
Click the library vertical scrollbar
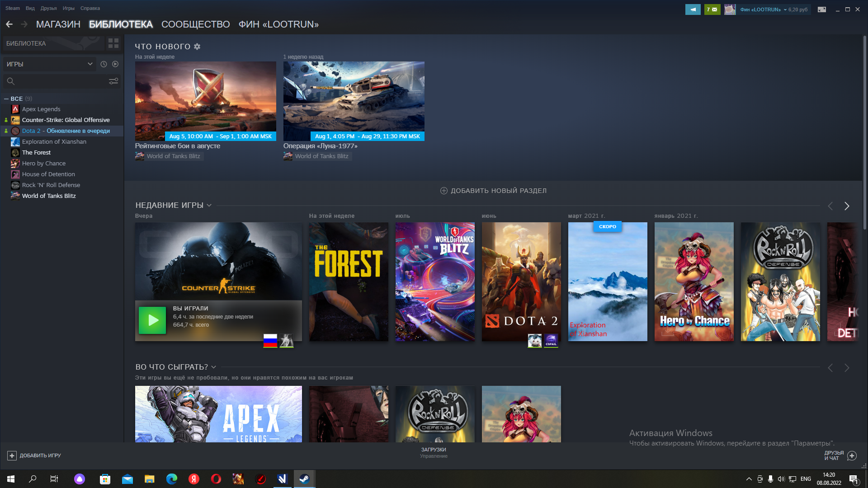864,132
